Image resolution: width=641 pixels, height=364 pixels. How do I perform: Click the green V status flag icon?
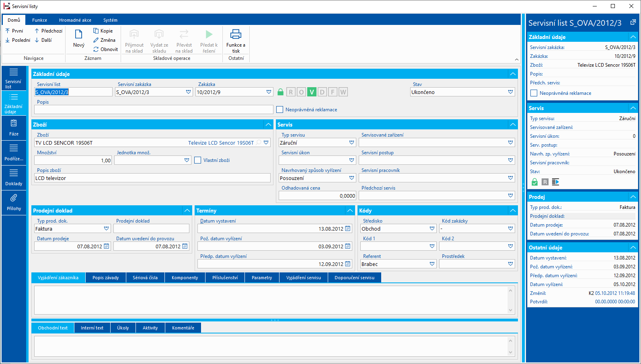(312, 92)
